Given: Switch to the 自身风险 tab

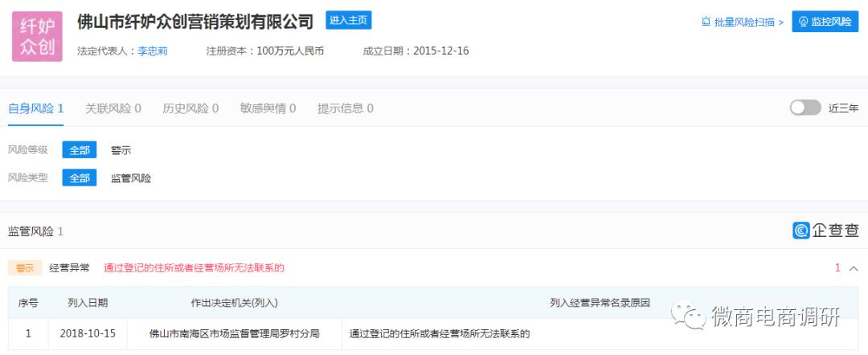Looking at the screenshot, I should point(35,108).
